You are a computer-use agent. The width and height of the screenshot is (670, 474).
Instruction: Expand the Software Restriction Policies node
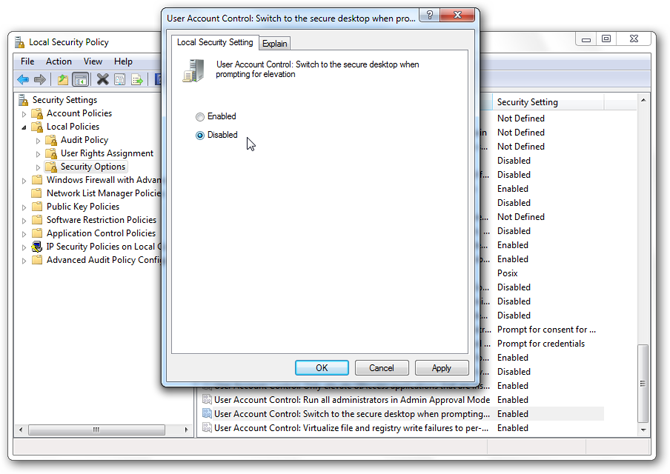24,221
